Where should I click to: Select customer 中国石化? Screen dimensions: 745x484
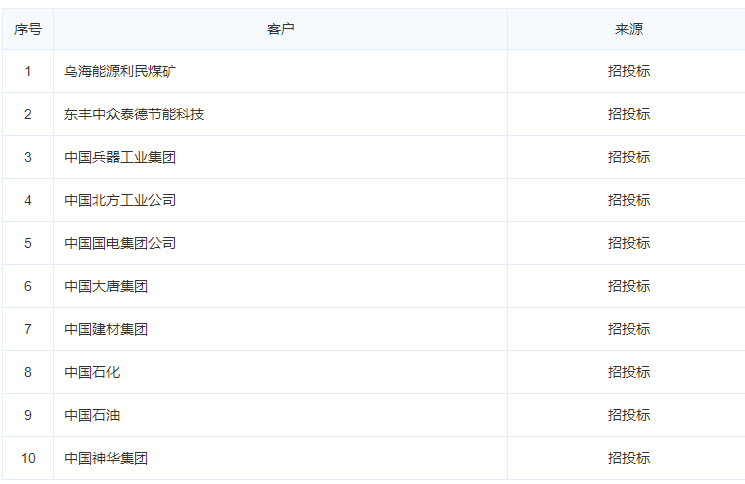[x=92, y=372]
